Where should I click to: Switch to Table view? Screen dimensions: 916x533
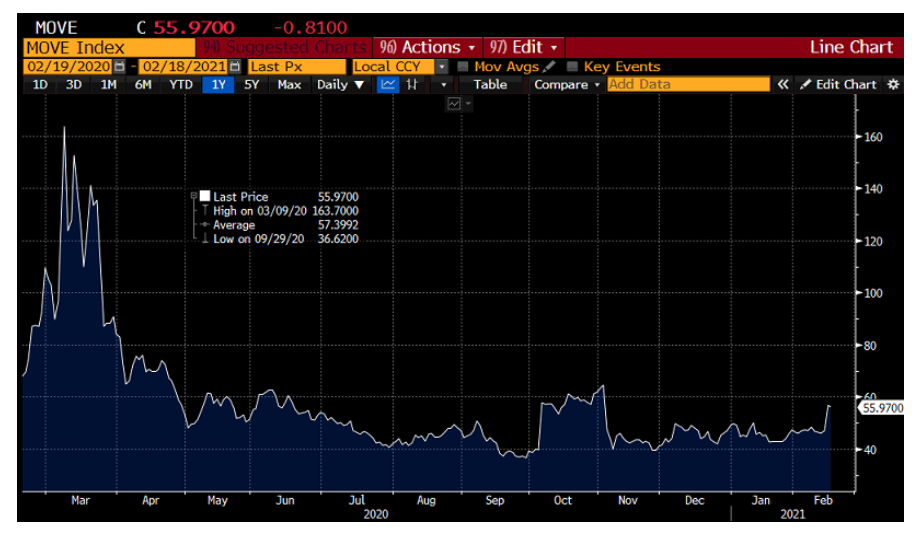(x=490, y=85)
